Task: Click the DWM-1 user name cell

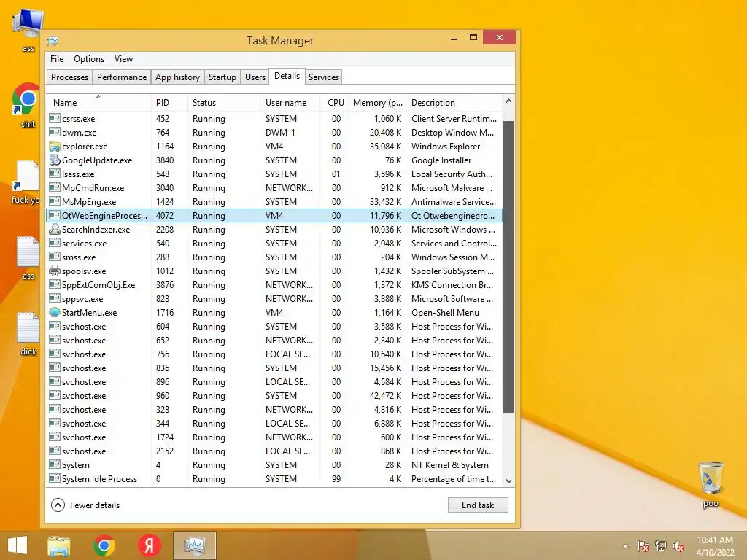Action: click(280, 133)
